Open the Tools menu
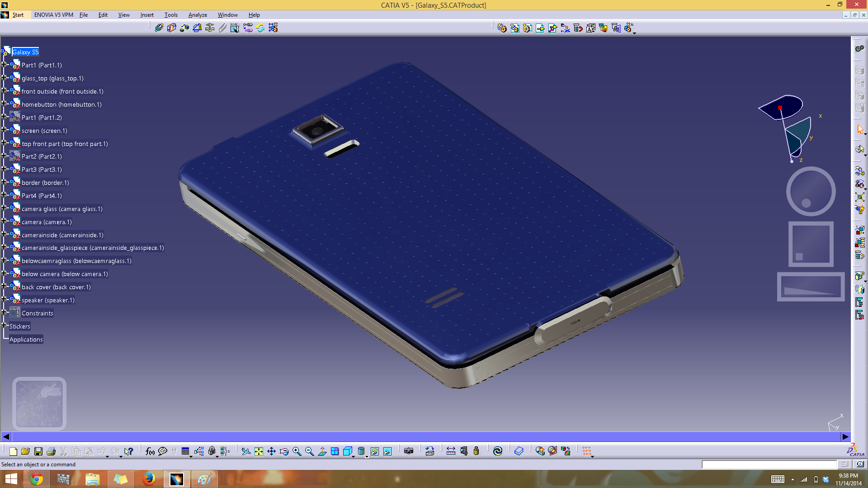 point(171,15)
